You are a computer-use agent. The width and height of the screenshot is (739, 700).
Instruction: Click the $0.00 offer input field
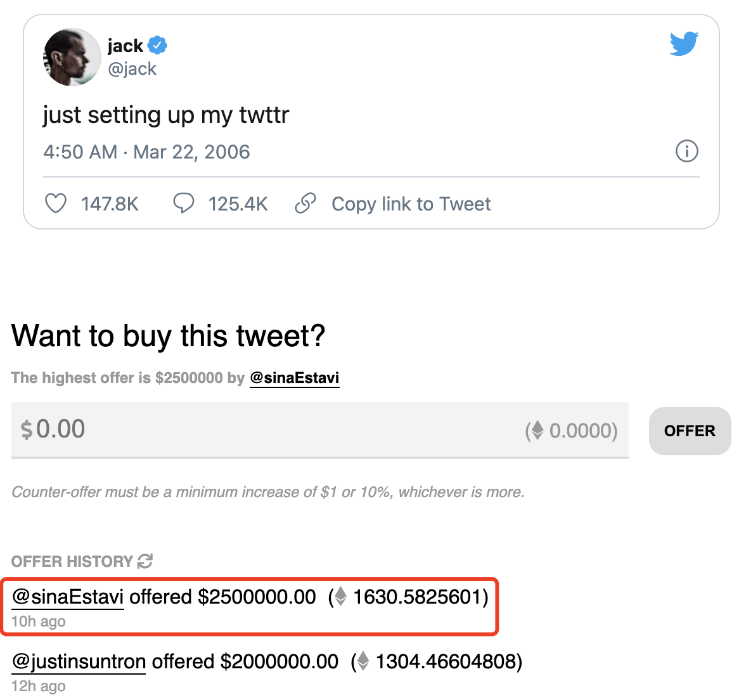pos(254,430)
